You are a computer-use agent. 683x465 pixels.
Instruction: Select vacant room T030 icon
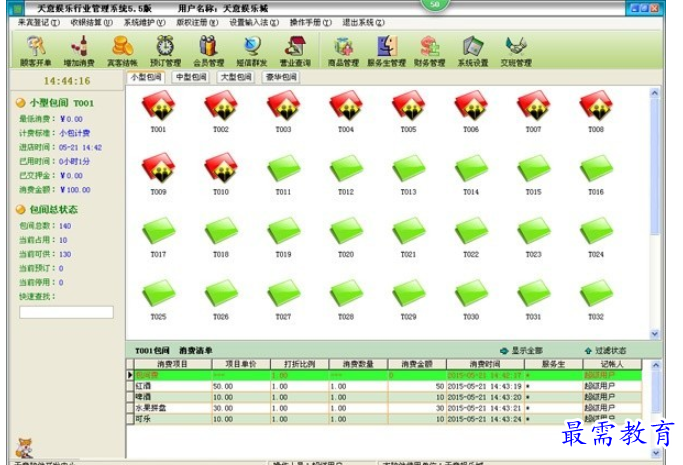point(471,293)
